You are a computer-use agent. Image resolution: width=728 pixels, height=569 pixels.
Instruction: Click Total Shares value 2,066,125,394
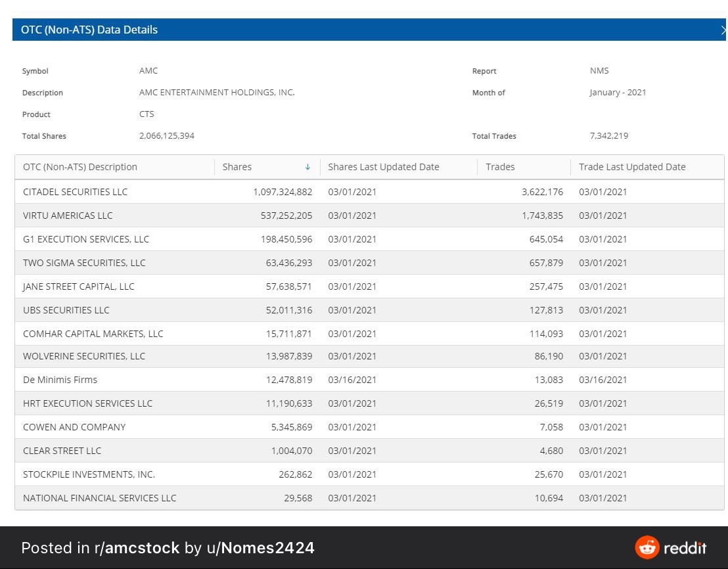(167, 136)
